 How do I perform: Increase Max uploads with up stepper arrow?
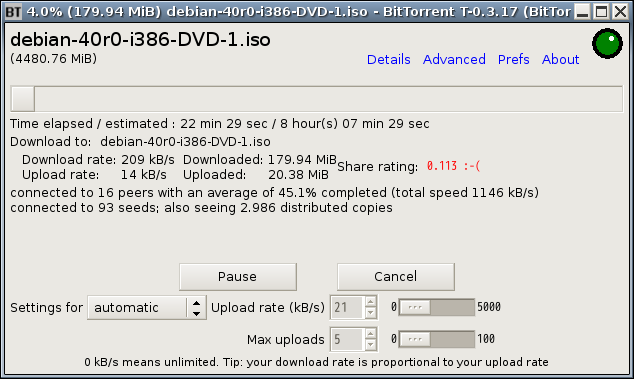[370, 334]
